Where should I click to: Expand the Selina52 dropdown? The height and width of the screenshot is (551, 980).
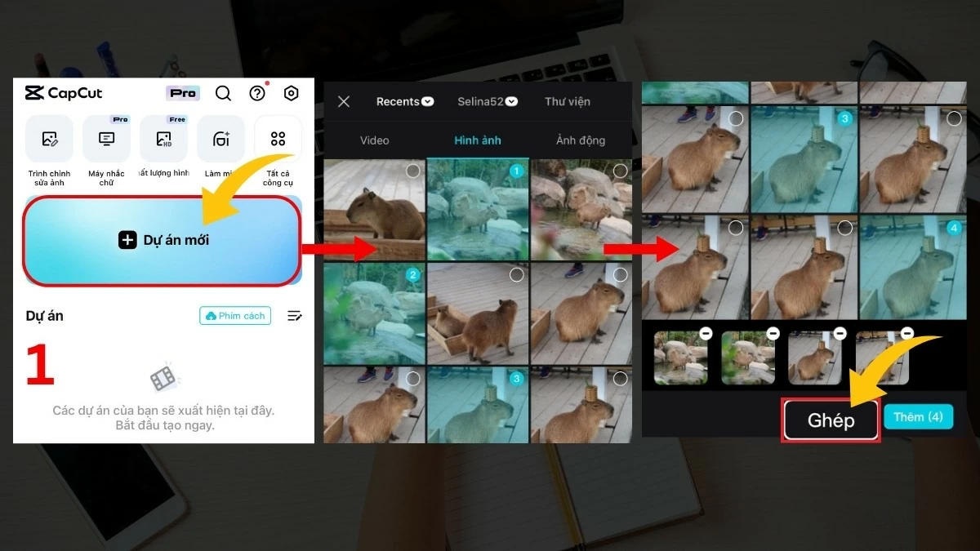coord(488,102)
